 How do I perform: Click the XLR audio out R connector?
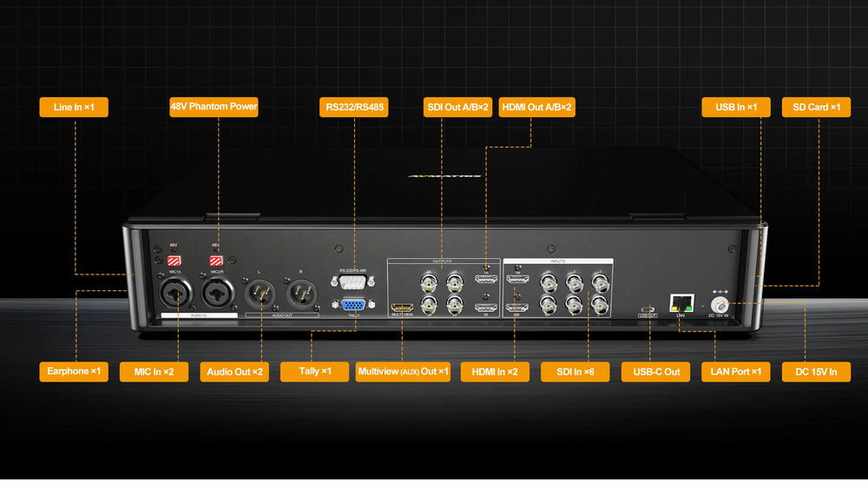pyautogui.click(x=300, y=292)
